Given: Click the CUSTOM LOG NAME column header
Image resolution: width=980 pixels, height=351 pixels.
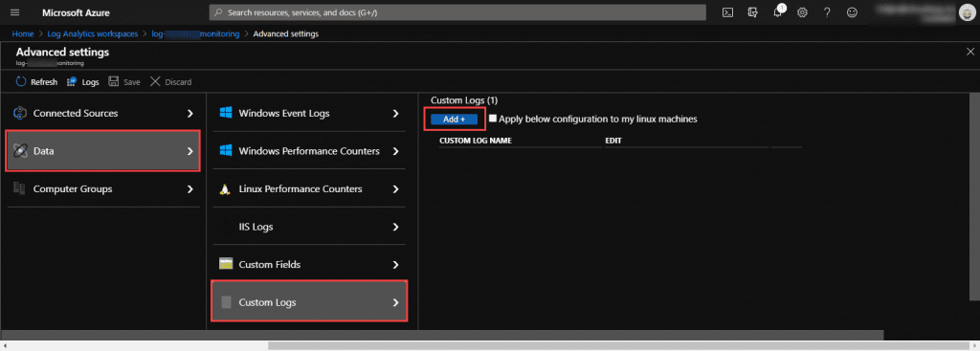Looking at the screenshot, I should point(476,141).
